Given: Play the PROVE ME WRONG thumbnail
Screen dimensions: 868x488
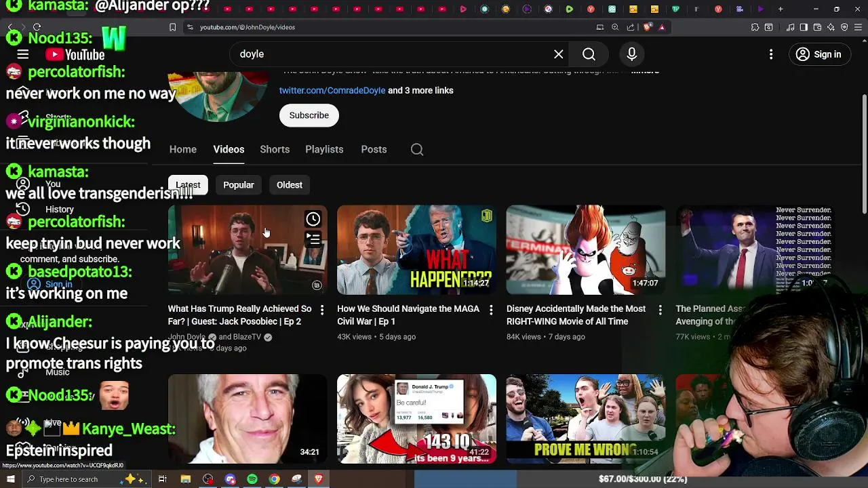Looking at the screenshot, I should tap(586, 419).
